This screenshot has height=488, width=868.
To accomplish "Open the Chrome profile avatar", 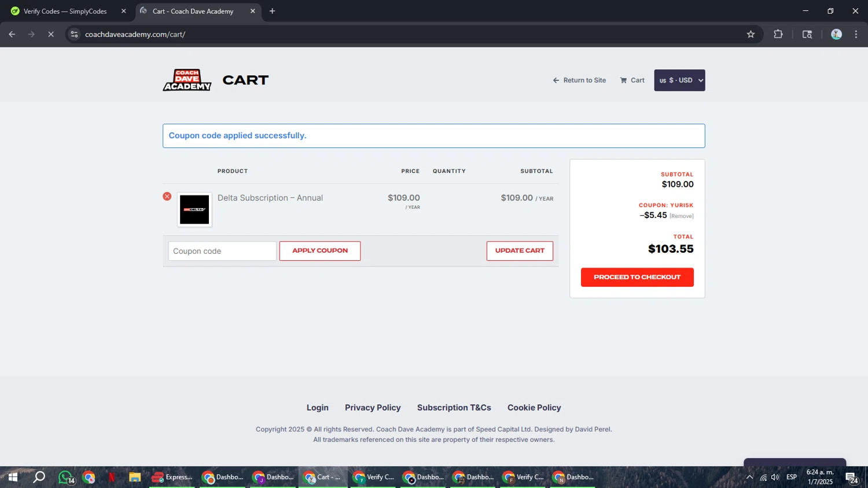I will pyautogui.click(x=836, y=34).
